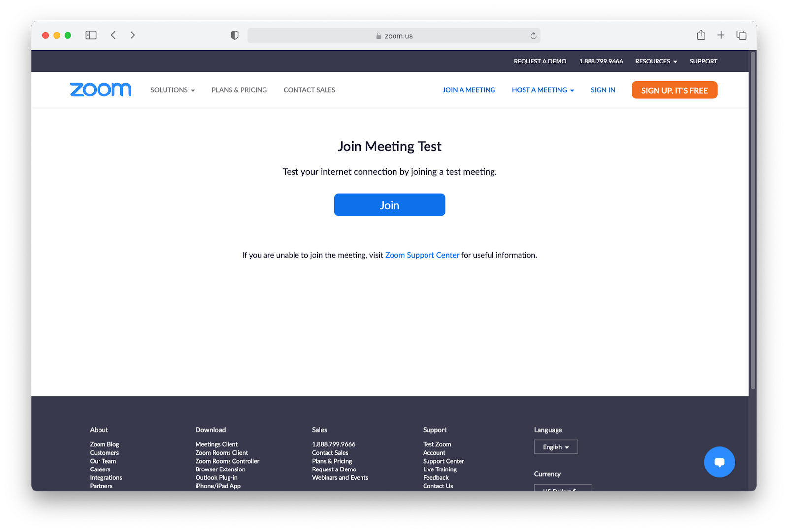Open the Careers footer link

click(x=100, y=469)
